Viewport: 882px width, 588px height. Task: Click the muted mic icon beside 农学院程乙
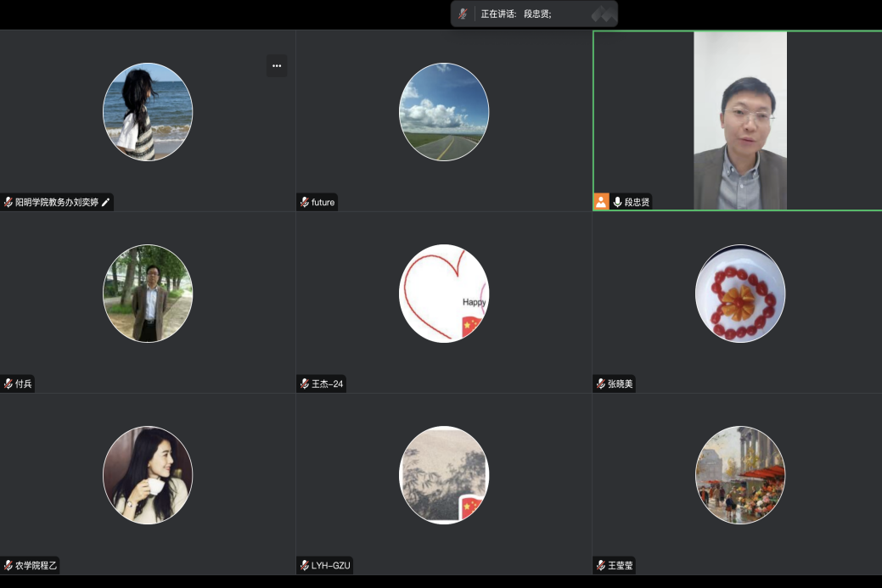(x=8, y=565)
